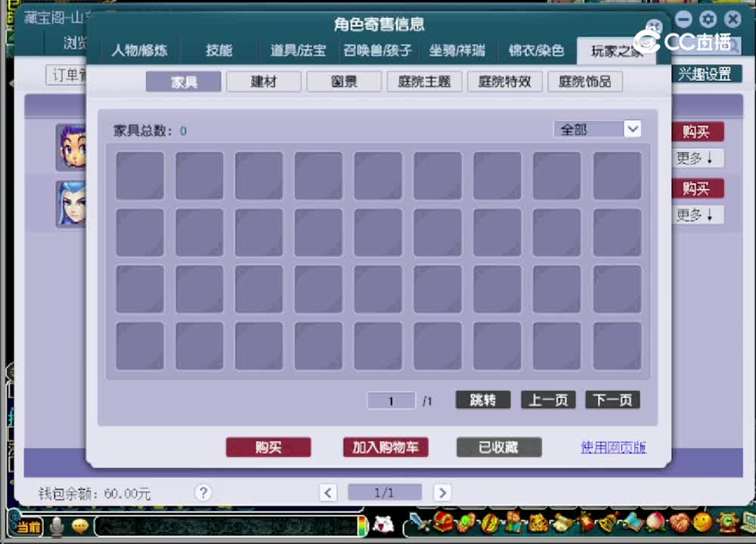Toggle the 已收藏 favorite status

point(499,447)
